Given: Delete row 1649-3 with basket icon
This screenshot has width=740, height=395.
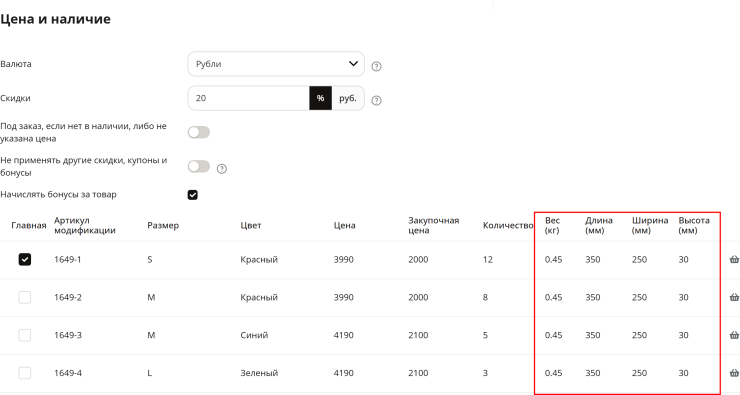Looking at the screenshot, I should tap(734, 335).
